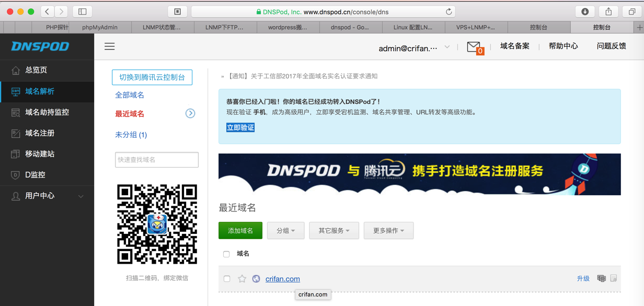The width and height of the screenshot is (644, 306).
Task: Click the 立即验证 link
Action: tap(240, 127)
